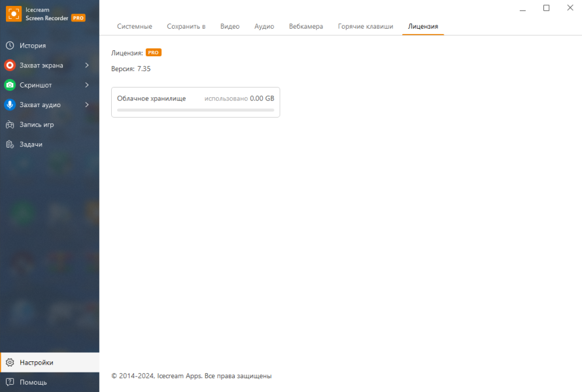Image resolution: width=582 pixels, height=392 pixels.
Task: Click the использовано 0.00 GB value
Action: pyautogui.click(x=239, y=98)
